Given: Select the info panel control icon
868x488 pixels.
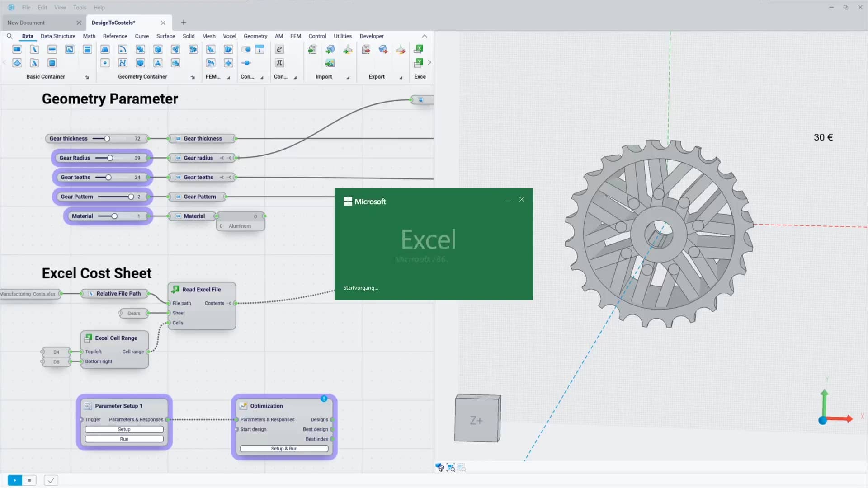Looking at the screenshot, I should click(x=259, y=49).
